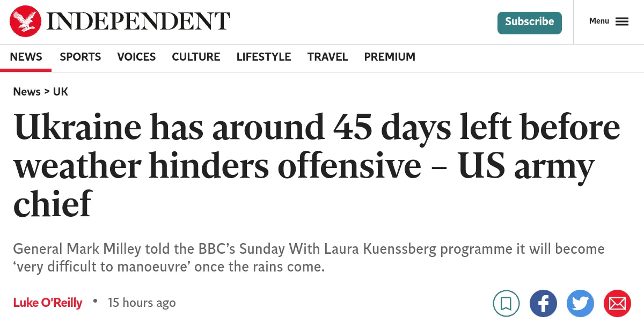Bookmark this article
This screenshot has width=644, height=323.
click(506, 304)
